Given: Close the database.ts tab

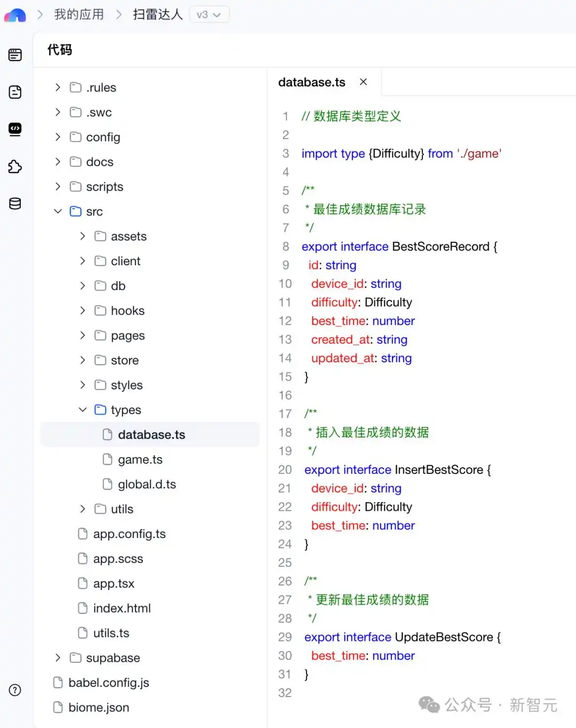Looking at the screenshot, I should (x=363, y=82).
